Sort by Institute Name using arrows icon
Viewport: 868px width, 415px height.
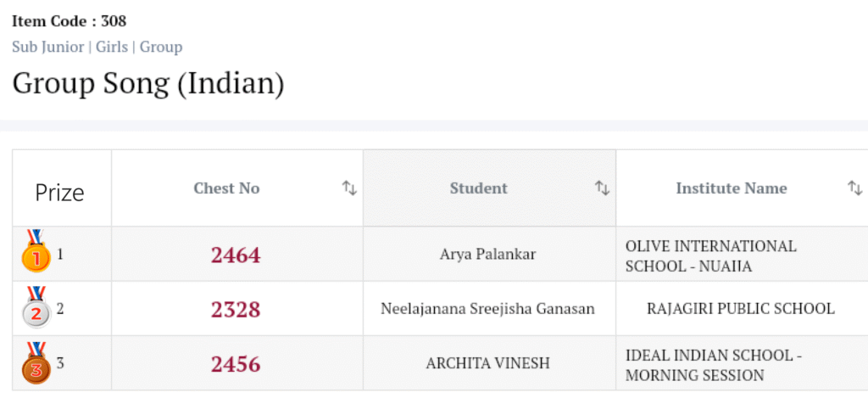click(x=854, y=188)
